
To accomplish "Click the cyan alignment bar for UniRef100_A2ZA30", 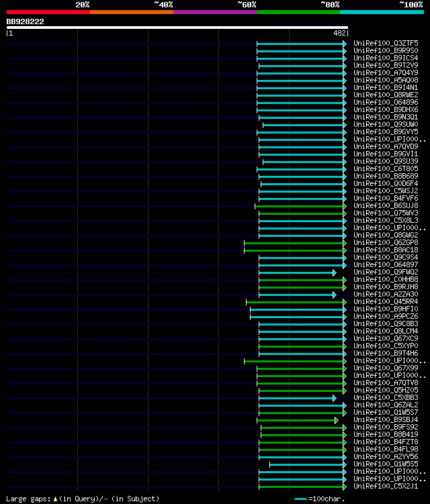I will [298, 295].
